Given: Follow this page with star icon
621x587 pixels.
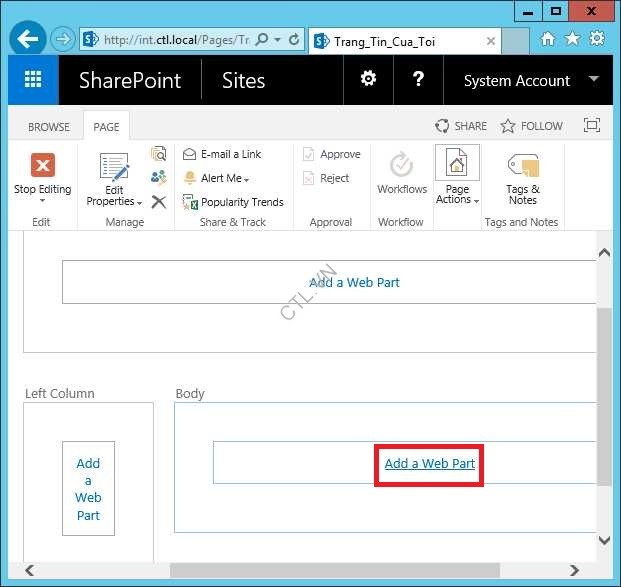Looking at the screenshot, I should pos(508,126).
